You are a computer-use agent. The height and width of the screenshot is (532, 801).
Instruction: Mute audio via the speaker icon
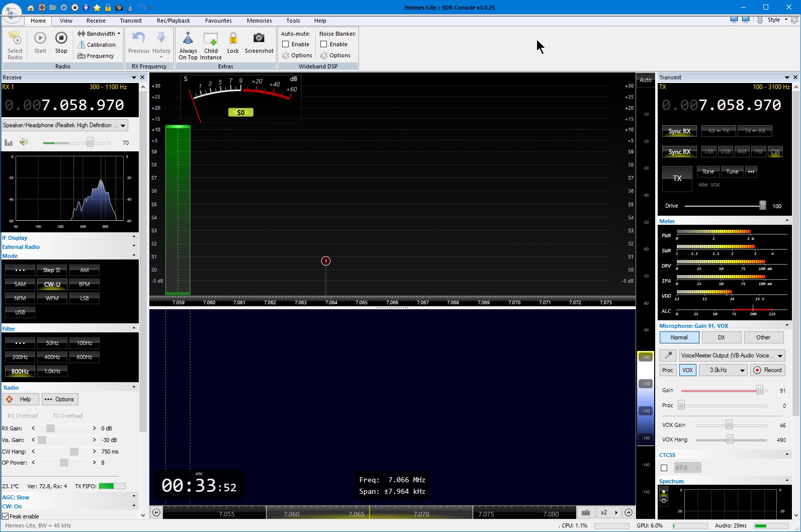coord(24,142)
